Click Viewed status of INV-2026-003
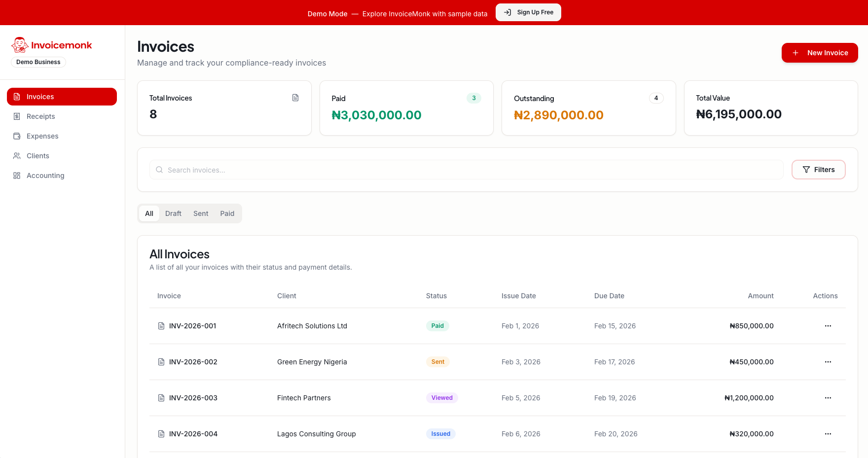 coord(442,398)
